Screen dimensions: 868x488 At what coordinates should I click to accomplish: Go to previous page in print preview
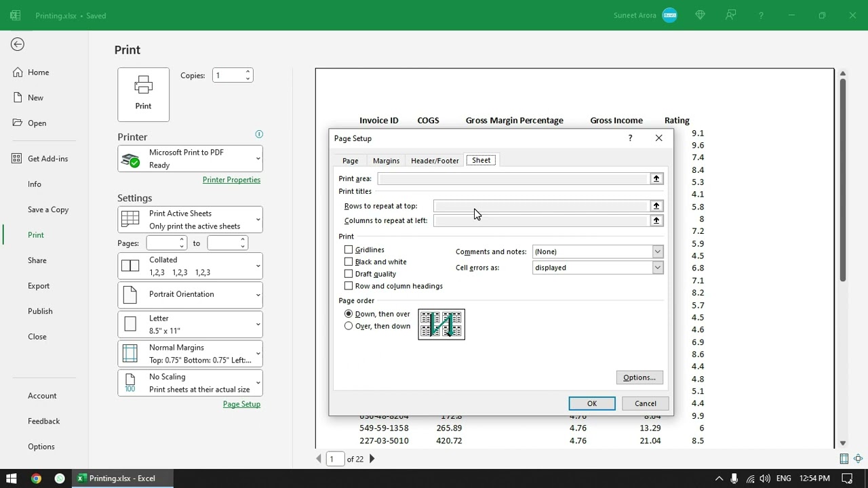click(319, 459)
